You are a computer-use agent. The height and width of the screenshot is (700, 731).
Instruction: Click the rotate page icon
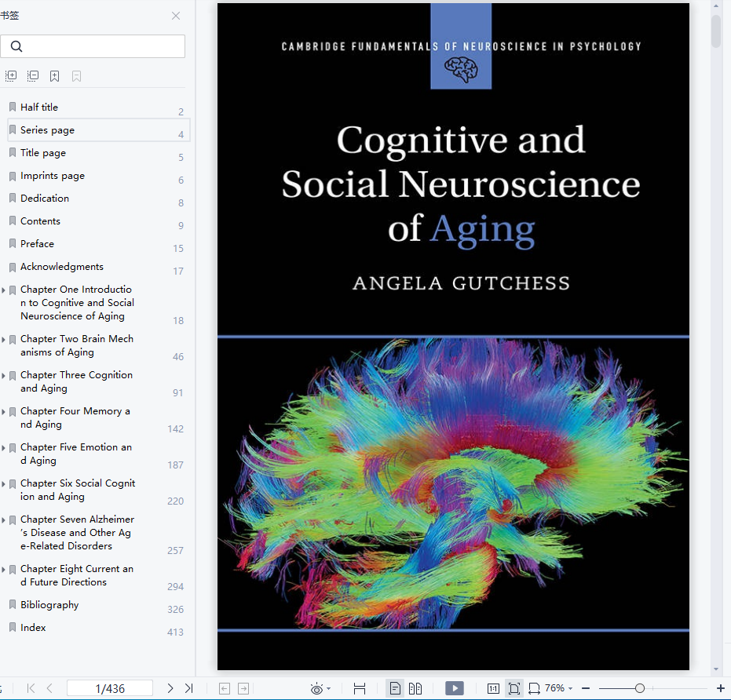coord(534,688)
